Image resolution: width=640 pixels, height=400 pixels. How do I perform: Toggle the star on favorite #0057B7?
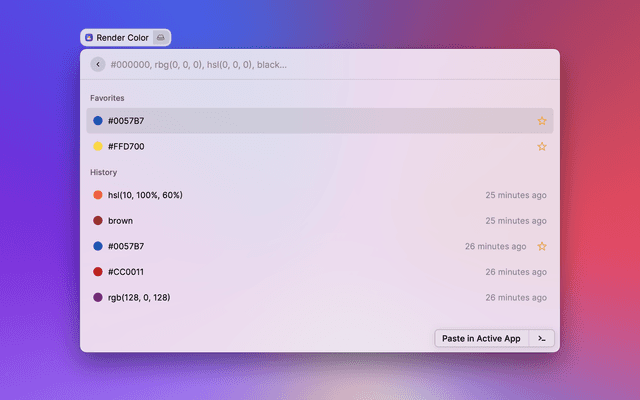[x=542, y=121]
